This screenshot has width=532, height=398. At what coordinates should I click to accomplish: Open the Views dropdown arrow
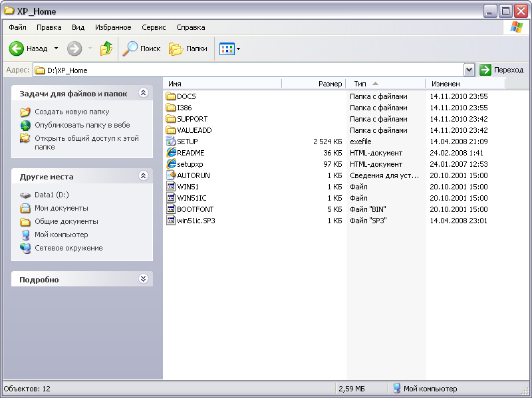pos(238,49)
